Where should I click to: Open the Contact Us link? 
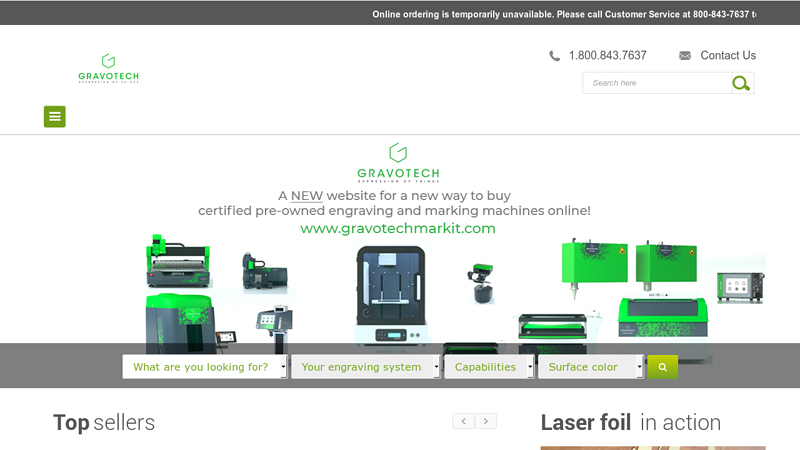click(x=728, y=55)
